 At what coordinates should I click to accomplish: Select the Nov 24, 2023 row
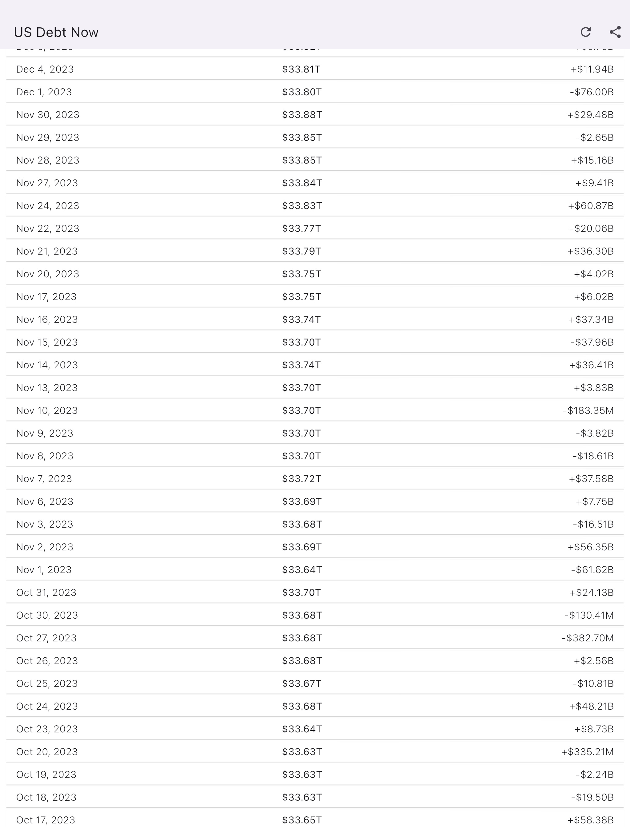point(315,205)
